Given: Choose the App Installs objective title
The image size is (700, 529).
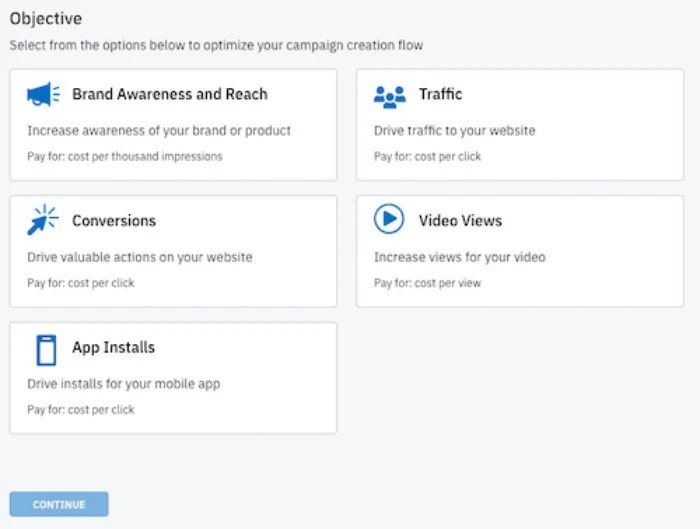Looking at the screenshot, I should pyautogui.click(x=113, y=348).
